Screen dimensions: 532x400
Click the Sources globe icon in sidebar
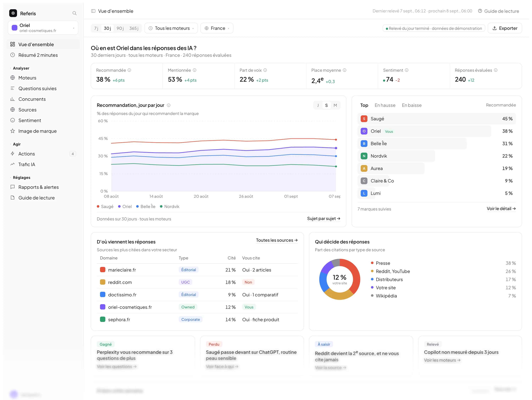[x=13, y=109]
